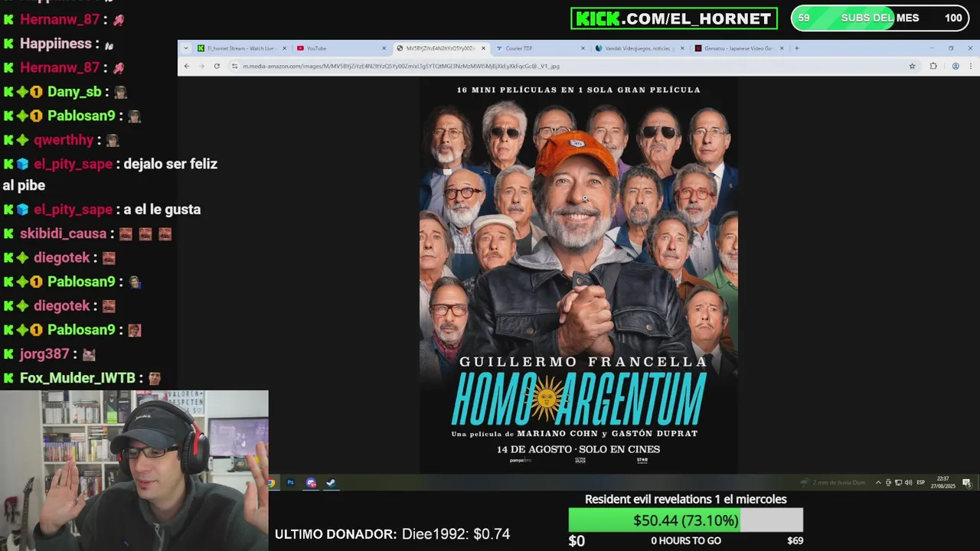The width and height of the screenshot is (980, 551).
Task: Click the Photoshop taskbar icon
Action: pyautogui.click(x=290, y=483)
